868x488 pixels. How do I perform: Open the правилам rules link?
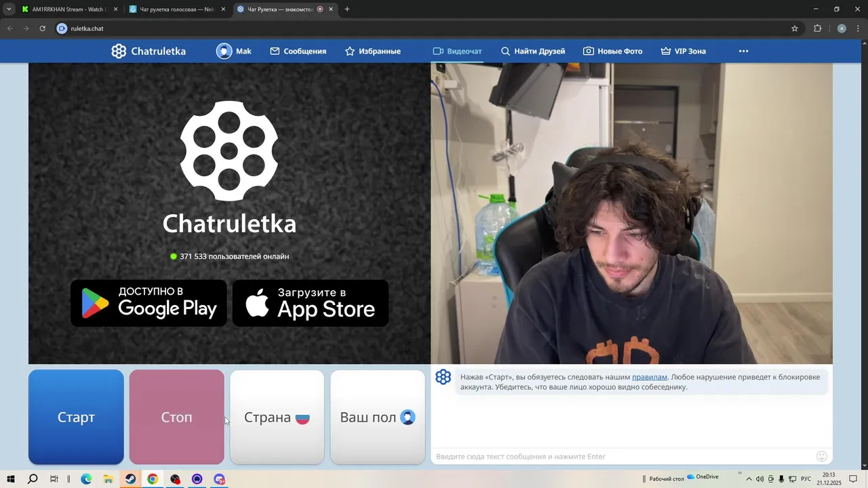pyautogui.click(x=650, y=377)
